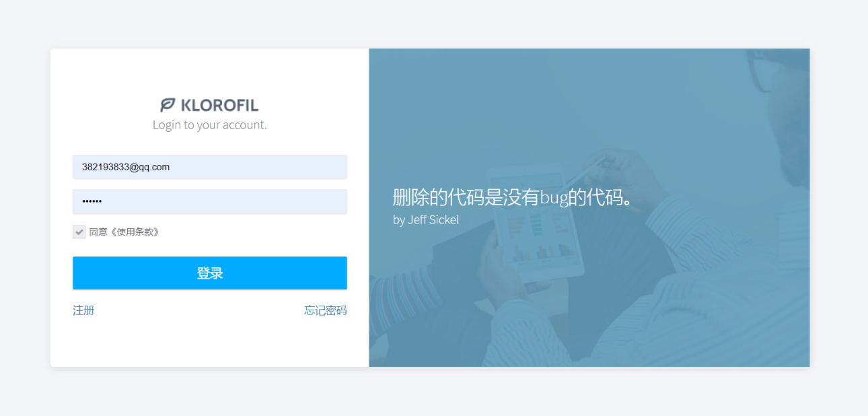
Task: Open the 注册 registration link
Action: click(83, 310)
